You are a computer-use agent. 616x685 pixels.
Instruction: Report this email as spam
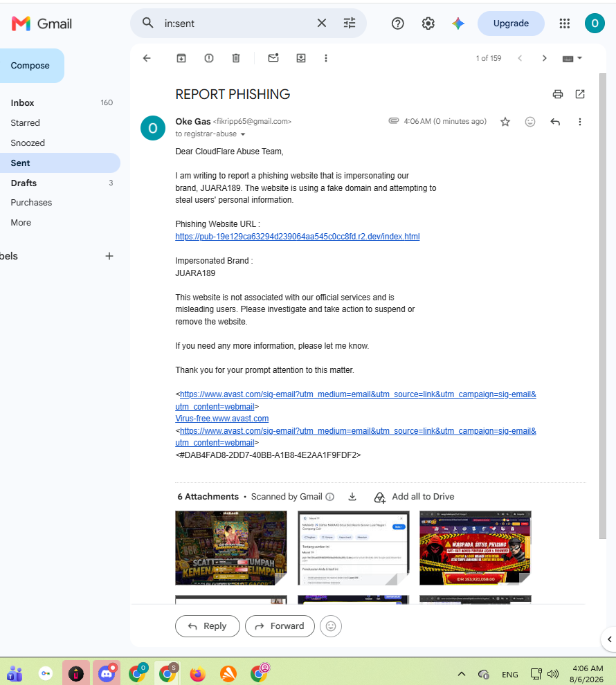point(209,58)
